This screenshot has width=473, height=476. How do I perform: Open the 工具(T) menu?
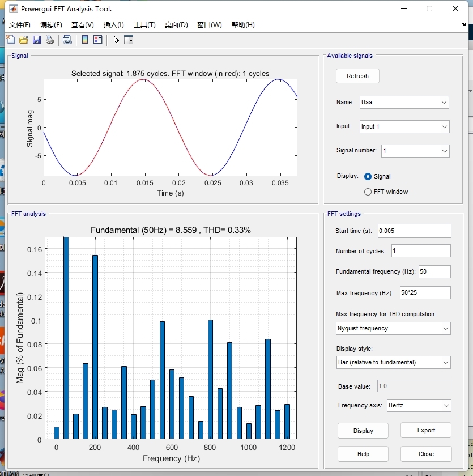click(x=144, y=25)
